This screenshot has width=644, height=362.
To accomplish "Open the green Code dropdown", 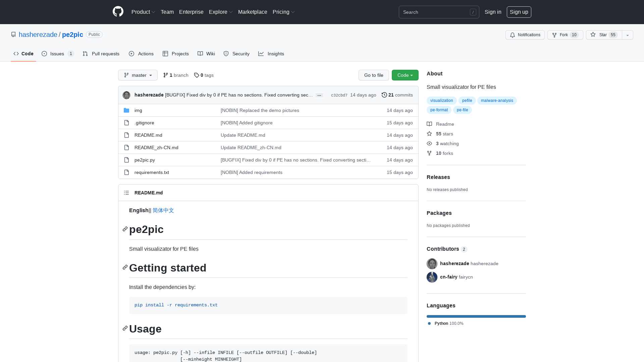I will point(405,75).
